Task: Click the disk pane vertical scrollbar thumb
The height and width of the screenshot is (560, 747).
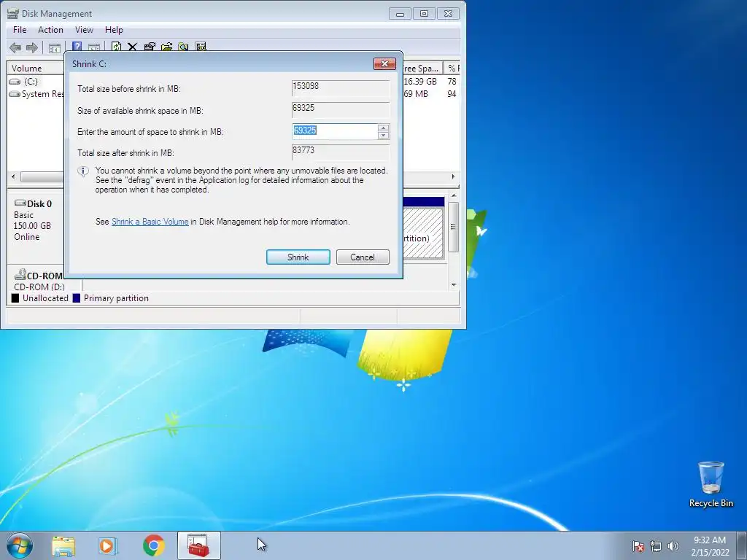Action: [454, 227]
